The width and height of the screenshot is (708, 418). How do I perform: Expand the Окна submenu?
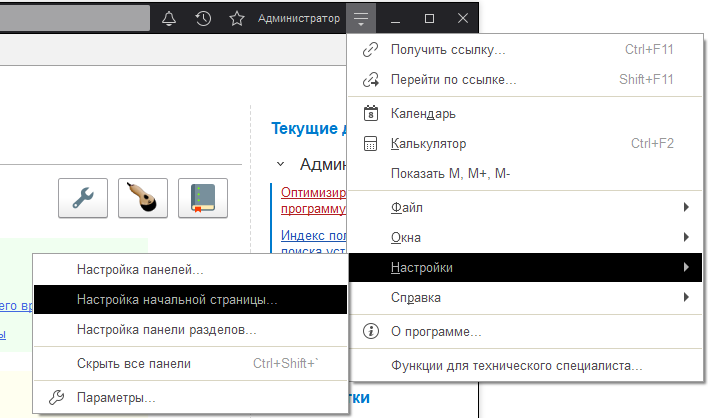click(x=405, y=237)
